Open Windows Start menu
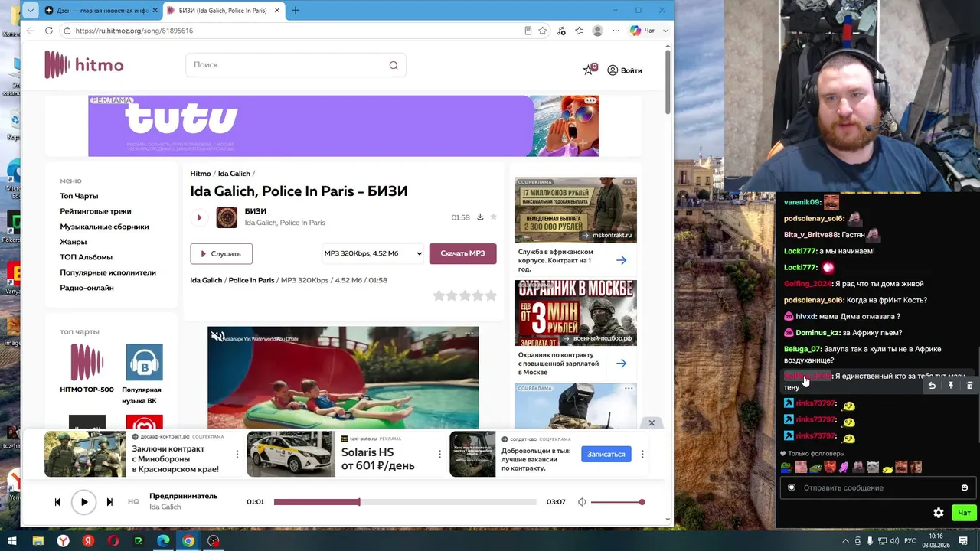Viewport: 980px width, 551px height. pos(12,541)
